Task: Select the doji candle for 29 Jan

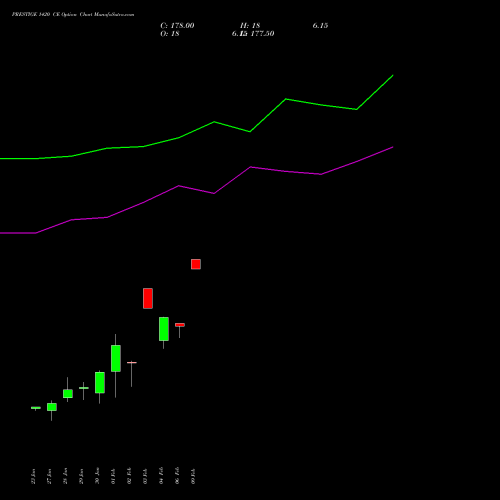Action: point(84,388)
